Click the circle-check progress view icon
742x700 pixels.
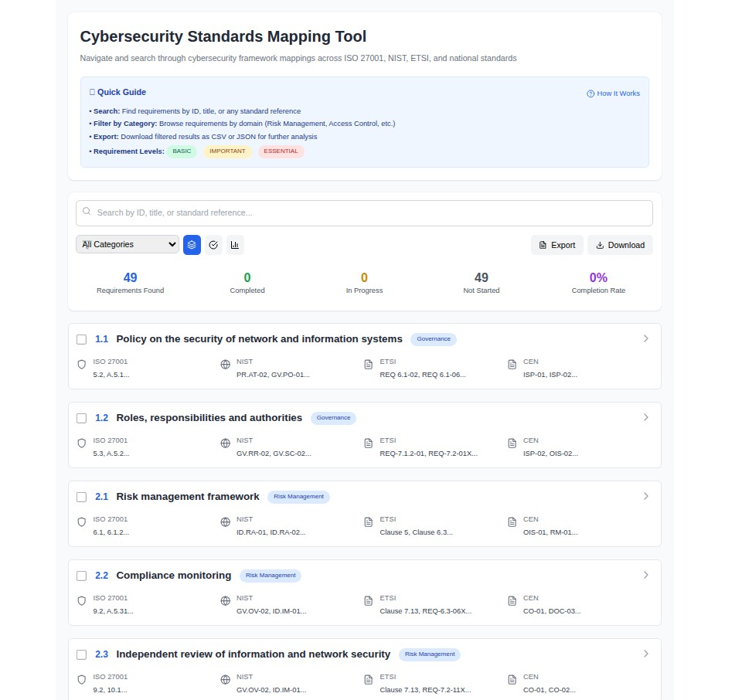(213, 245)
